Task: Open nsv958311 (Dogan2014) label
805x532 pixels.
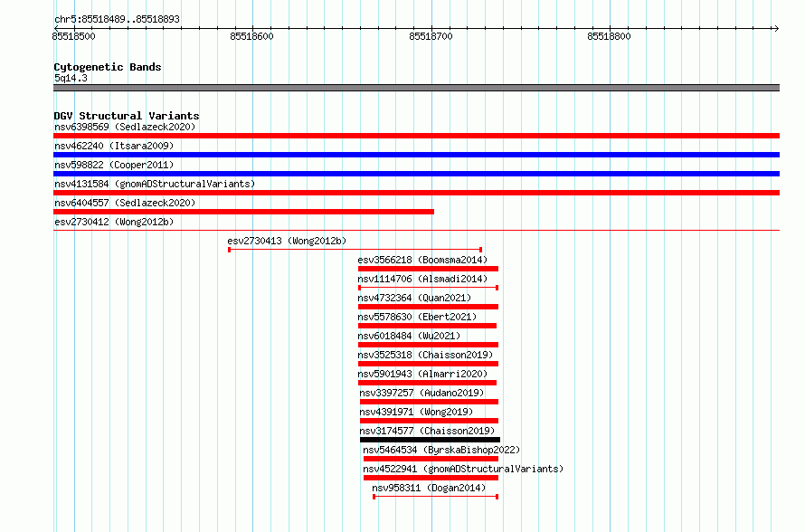Action: pos(429,488)
